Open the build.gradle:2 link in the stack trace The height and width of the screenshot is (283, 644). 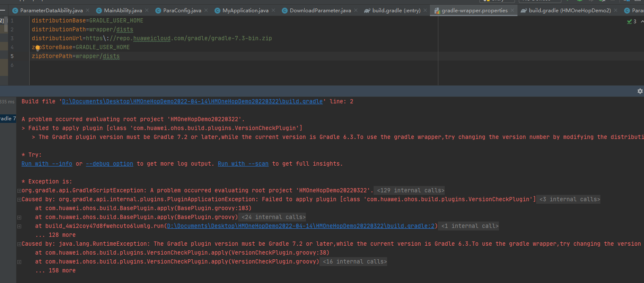301,226
